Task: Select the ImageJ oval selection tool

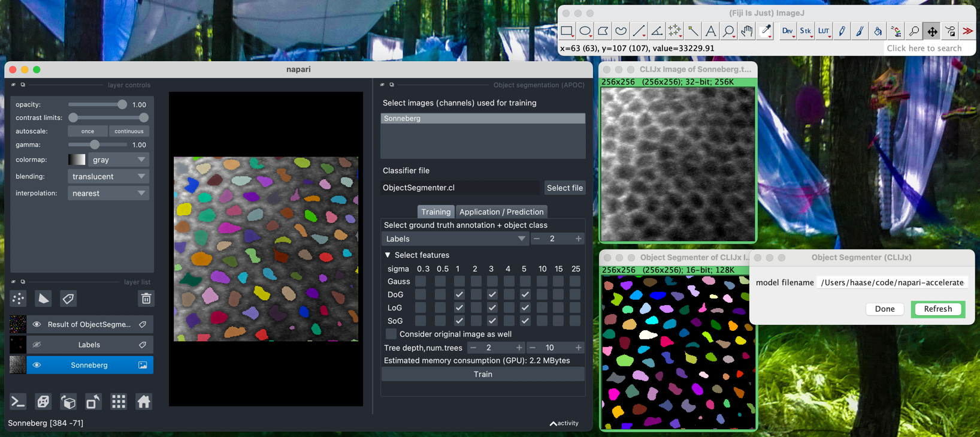Action: click(x=585, y=31)
